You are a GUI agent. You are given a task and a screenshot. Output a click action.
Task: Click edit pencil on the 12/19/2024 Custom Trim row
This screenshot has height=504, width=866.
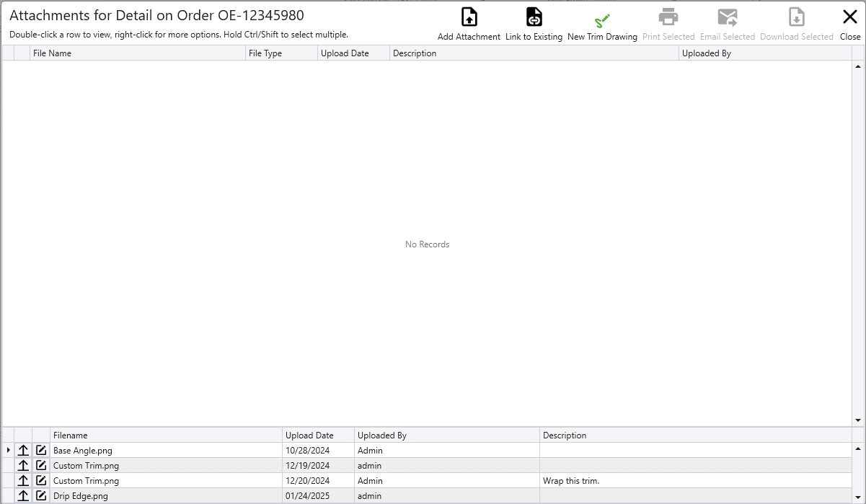[x=41, y=465]
